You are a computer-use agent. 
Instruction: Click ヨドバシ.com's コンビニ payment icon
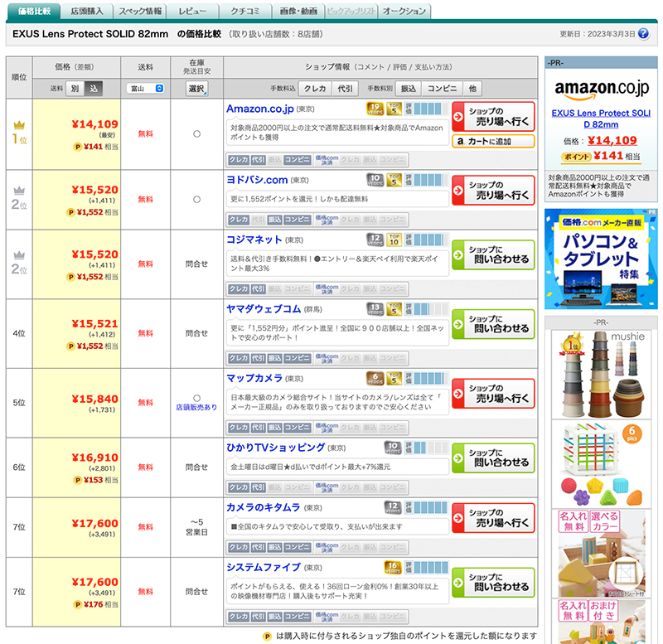tap(297, 220)
